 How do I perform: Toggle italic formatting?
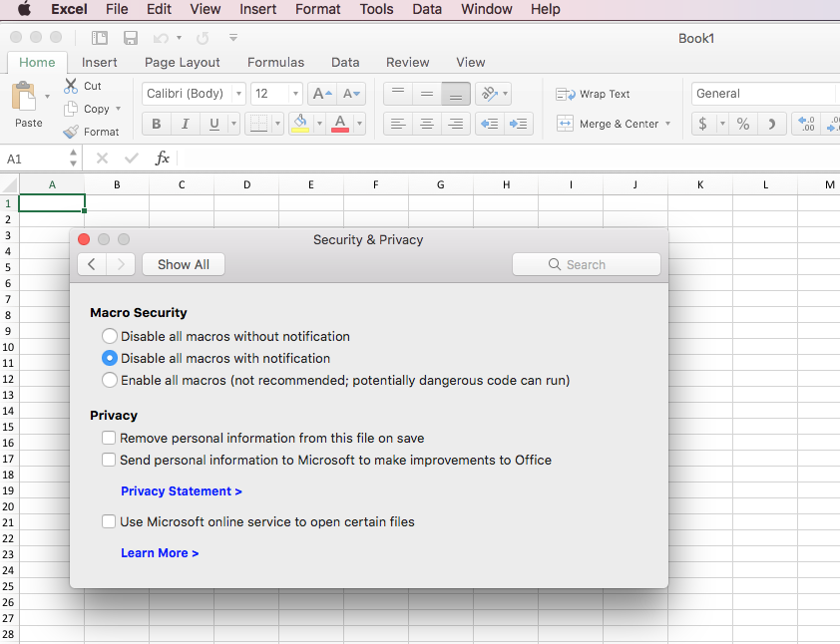[186, 124]
